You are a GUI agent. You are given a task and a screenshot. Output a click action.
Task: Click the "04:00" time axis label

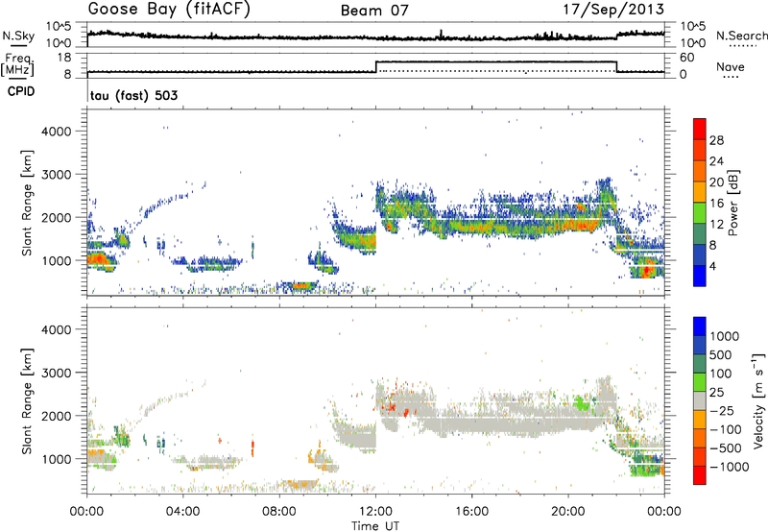[182, 512]
